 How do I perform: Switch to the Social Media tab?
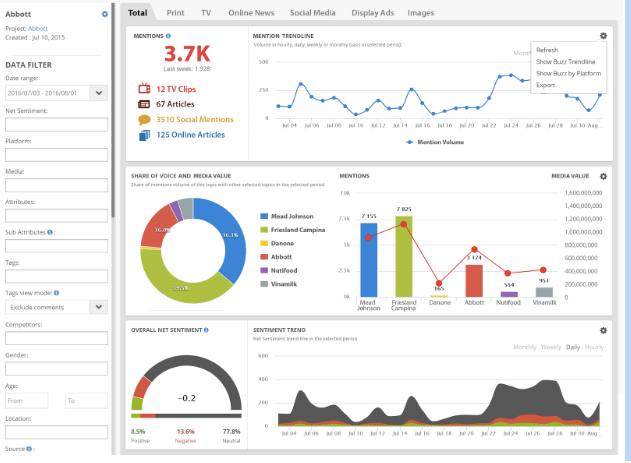(313, 13)
